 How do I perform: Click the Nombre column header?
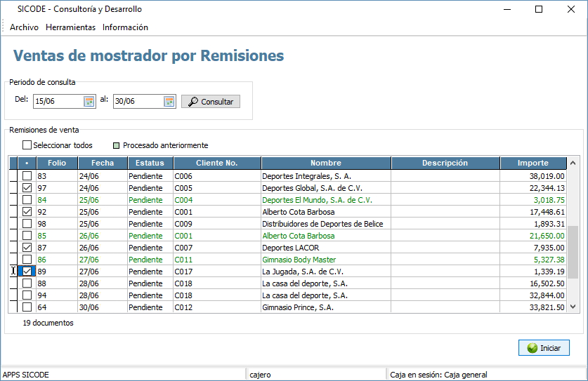[x=325, y=163]
